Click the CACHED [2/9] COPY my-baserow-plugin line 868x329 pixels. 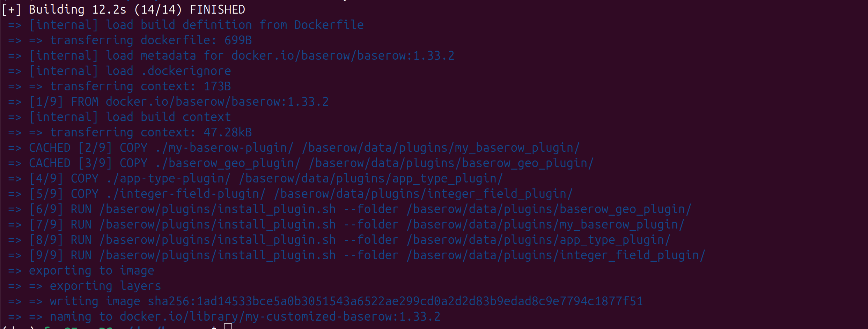pyautogui.click(x=294, y=148)
